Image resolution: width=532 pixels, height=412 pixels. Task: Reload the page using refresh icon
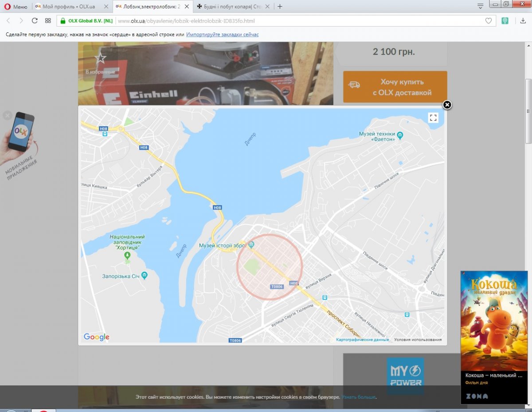(35, 21)
